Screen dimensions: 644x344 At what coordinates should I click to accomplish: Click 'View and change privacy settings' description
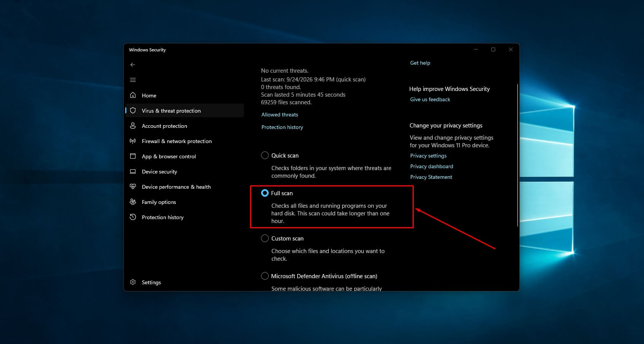[451, 142]
